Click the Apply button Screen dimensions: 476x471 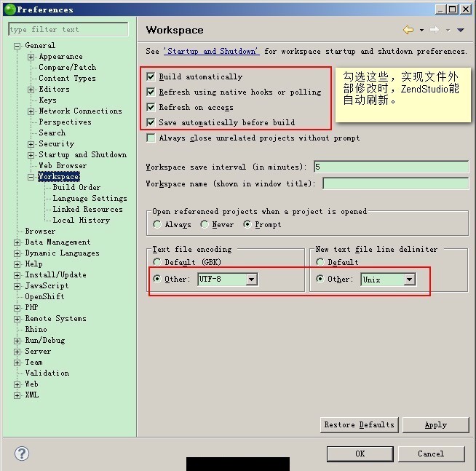[435, 424]
